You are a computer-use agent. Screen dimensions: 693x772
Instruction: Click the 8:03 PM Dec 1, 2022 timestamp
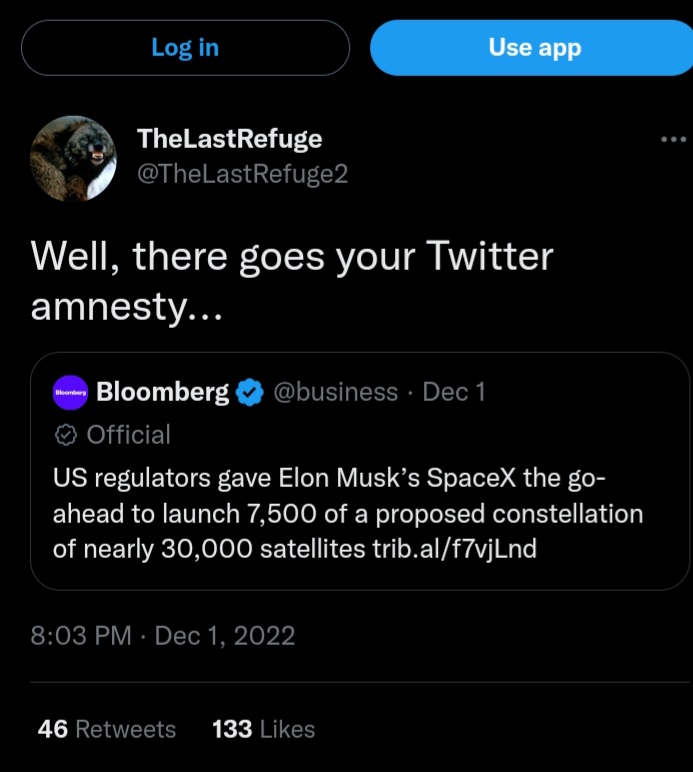(x=163, y=636)
